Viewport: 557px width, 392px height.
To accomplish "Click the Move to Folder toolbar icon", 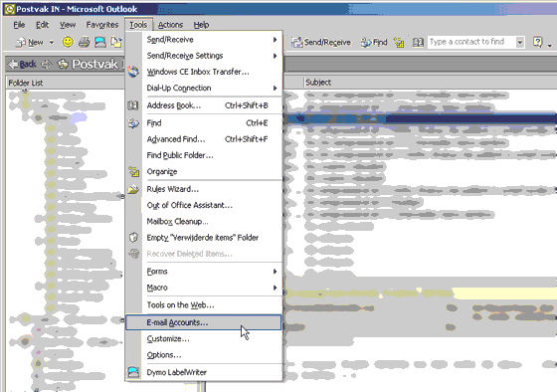I will [115, 43].
